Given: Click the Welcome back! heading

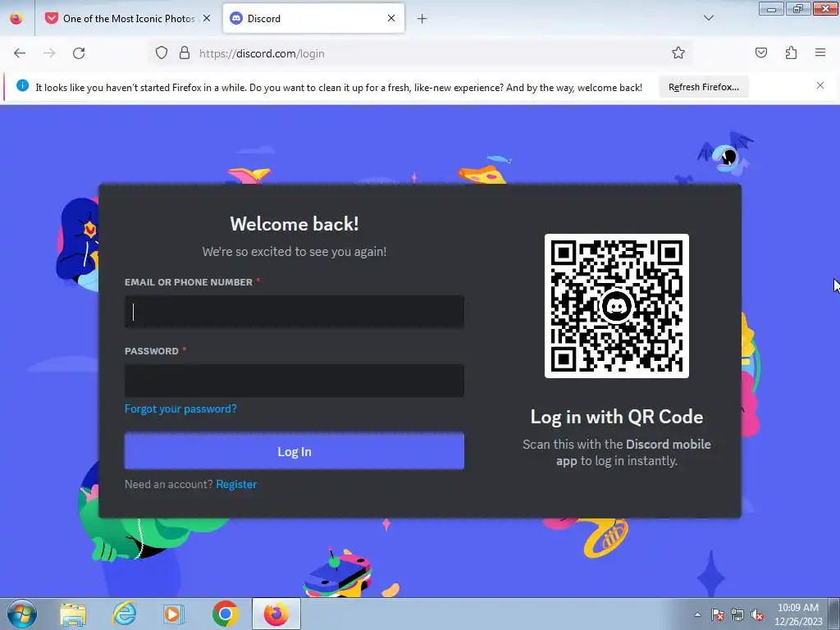Looking at the screenshot, I should [294, 224].
